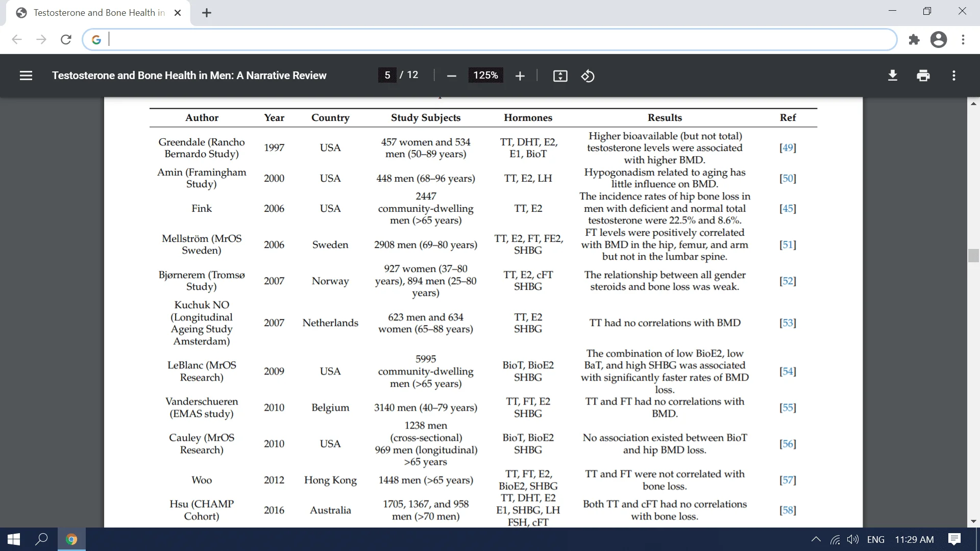Click the Australia country cell
This screenshot has width=980, height=551.
coord(330,510)
